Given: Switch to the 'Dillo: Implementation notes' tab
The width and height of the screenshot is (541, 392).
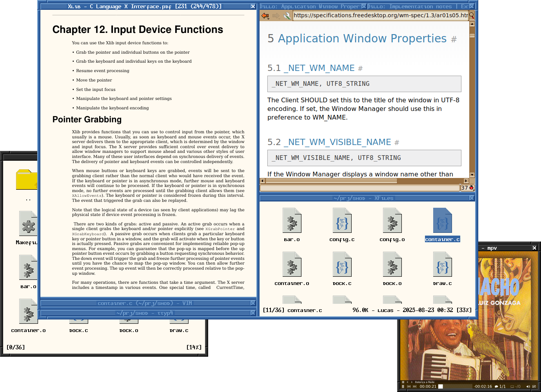Looking at the screenshot, I should tap(410, 6).
